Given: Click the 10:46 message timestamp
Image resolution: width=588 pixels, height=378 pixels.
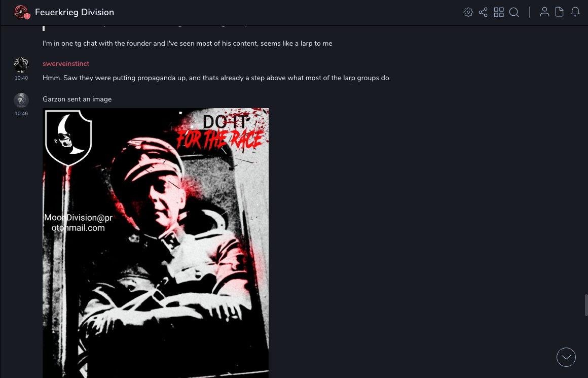Looking at the screenshot, I should (x=21, y=113).
